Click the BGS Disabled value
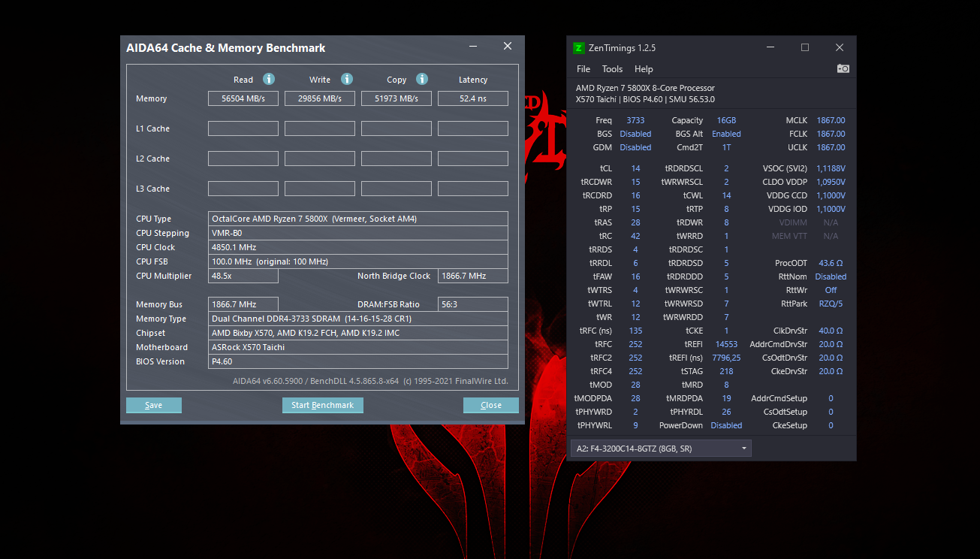Viewport: 980px width, 559px height. pos(635,134)
